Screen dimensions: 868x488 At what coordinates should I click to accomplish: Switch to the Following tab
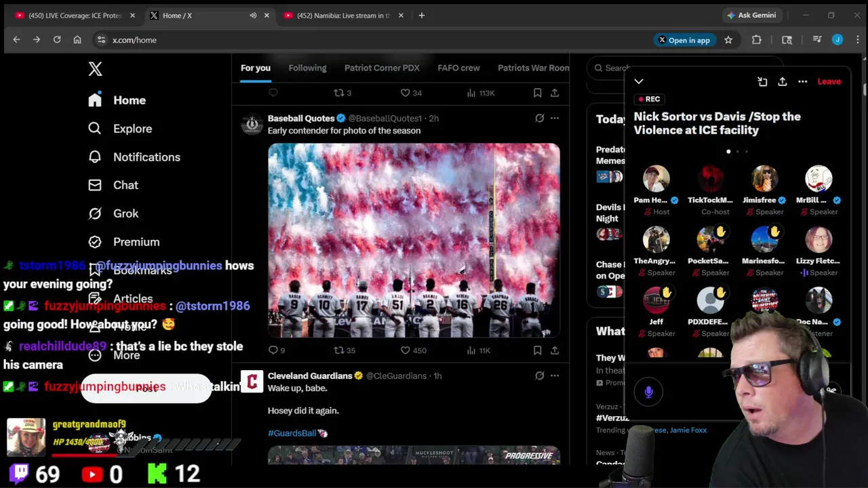pyautogui.click(x=307, y=68)
